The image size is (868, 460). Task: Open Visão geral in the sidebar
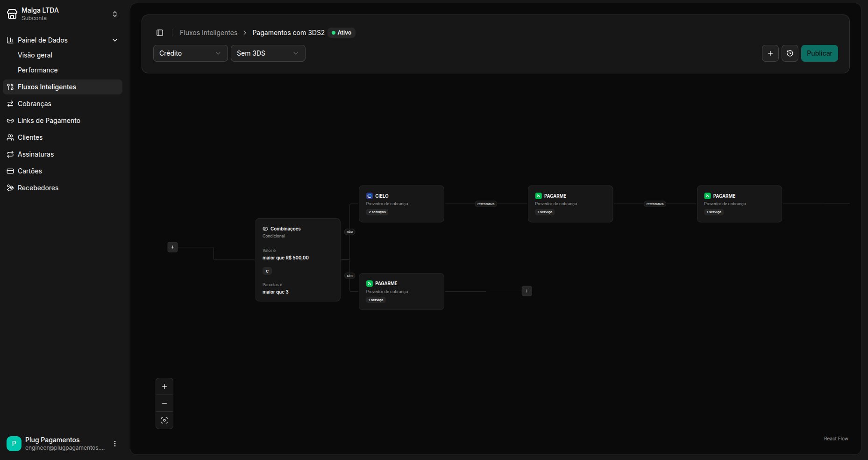click(x=35, y=55)
